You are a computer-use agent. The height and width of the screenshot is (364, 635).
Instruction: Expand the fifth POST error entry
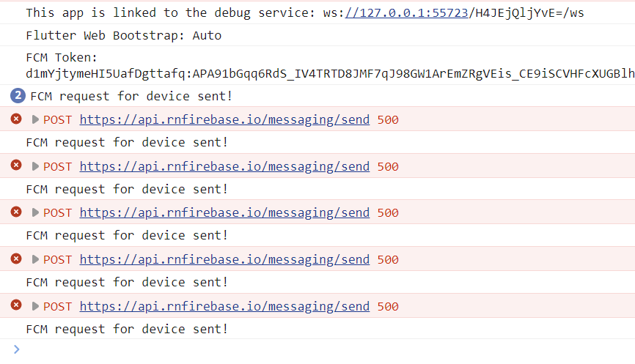[35, 307]
